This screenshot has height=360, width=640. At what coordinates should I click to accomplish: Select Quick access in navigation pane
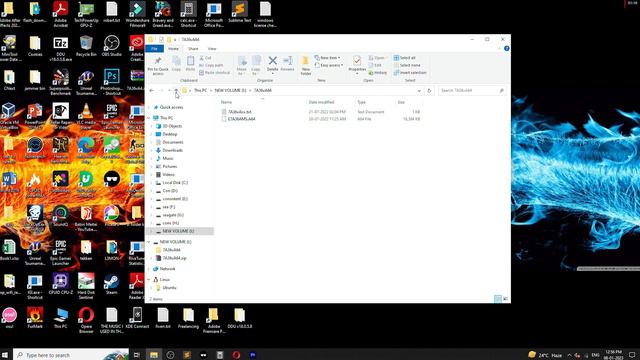click(171, 107)
